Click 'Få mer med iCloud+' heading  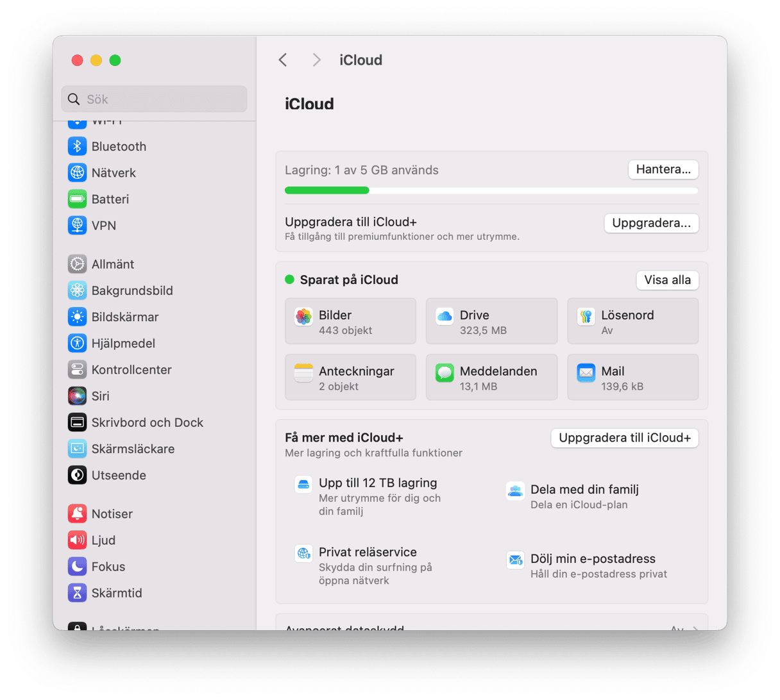pos(344,437)
